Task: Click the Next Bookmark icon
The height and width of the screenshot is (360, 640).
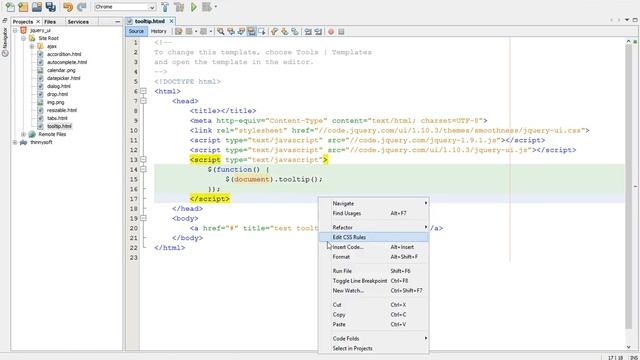Action: pyautogui.click(x=284, y=31)
